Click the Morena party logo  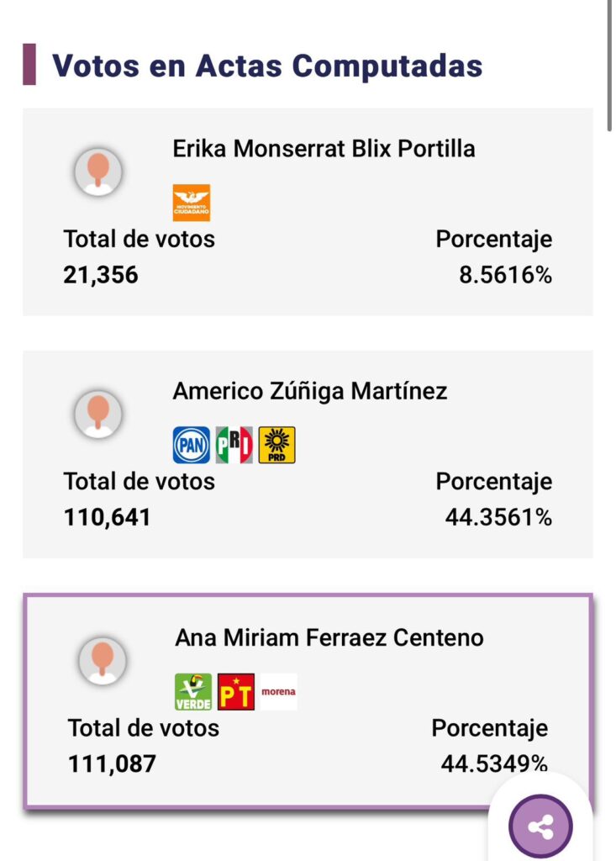[x=278, y=692]
